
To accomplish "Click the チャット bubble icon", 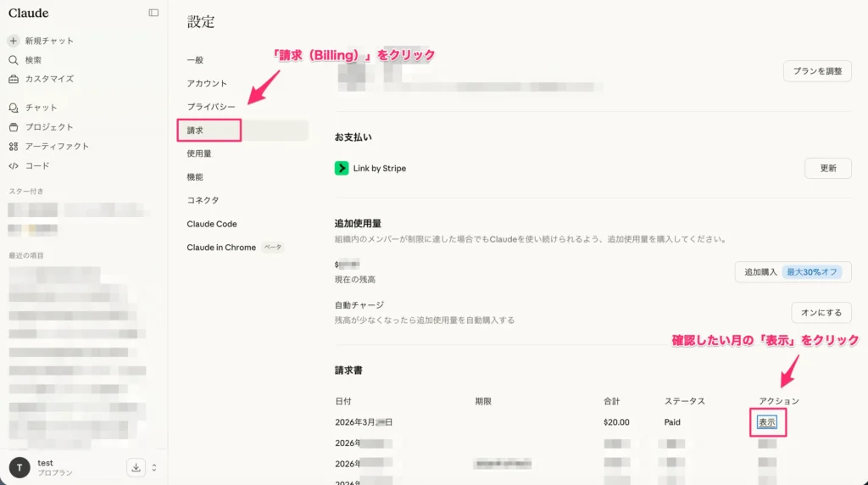I will pyautogui.click(x=14, y=108).
